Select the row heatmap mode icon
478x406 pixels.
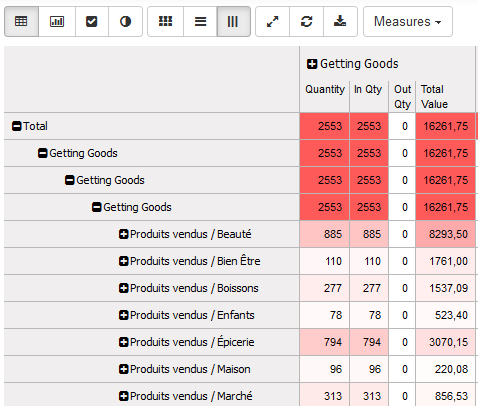[x=200, y=21]
